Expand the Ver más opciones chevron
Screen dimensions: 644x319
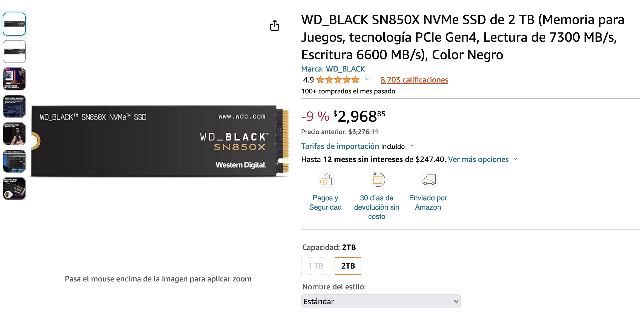(x=516, y=159)
